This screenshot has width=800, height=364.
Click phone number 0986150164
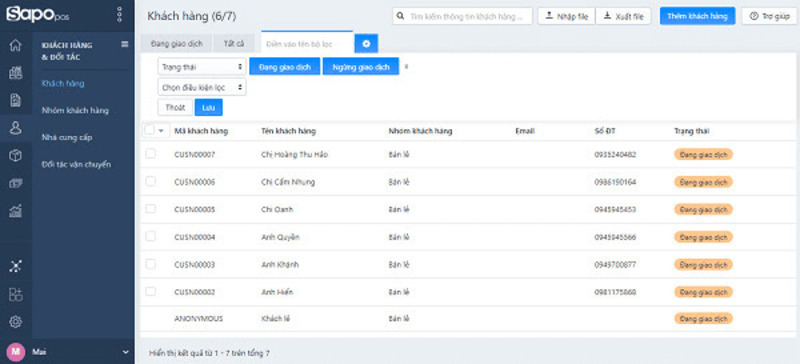pos(615,182)
